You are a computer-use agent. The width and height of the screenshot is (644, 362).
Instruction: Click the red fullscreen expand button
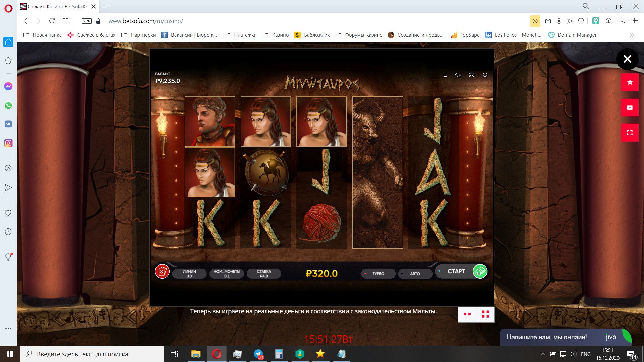(x=630, y=133)
